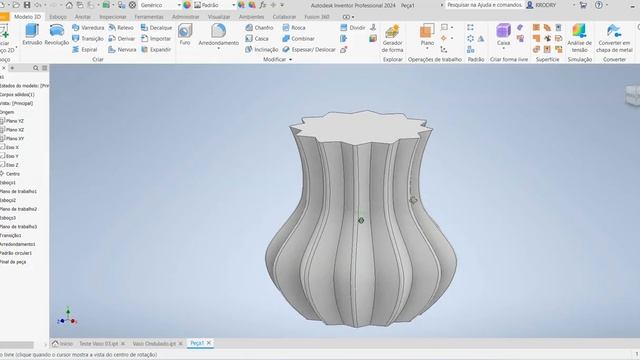Expand the Plano dropdown arrow
This screenshot has width=640, height=360.
click(x=427, y=49)
